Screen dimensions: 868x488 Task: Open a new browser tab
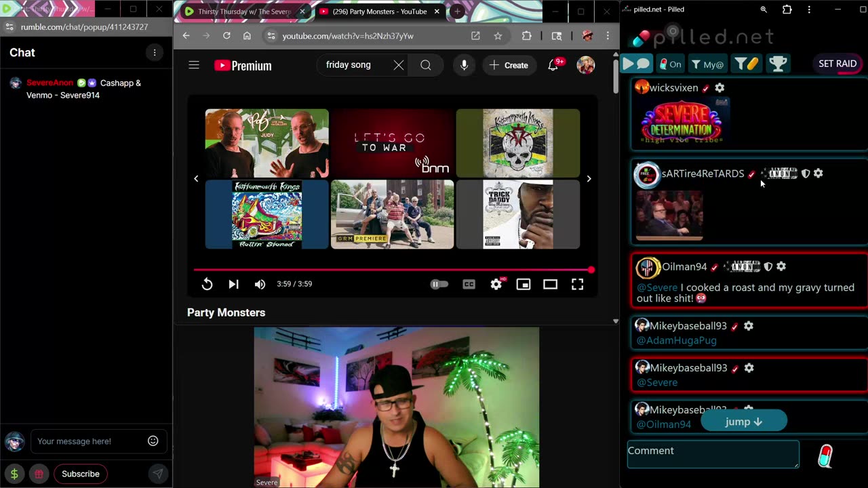click(457, 12)
